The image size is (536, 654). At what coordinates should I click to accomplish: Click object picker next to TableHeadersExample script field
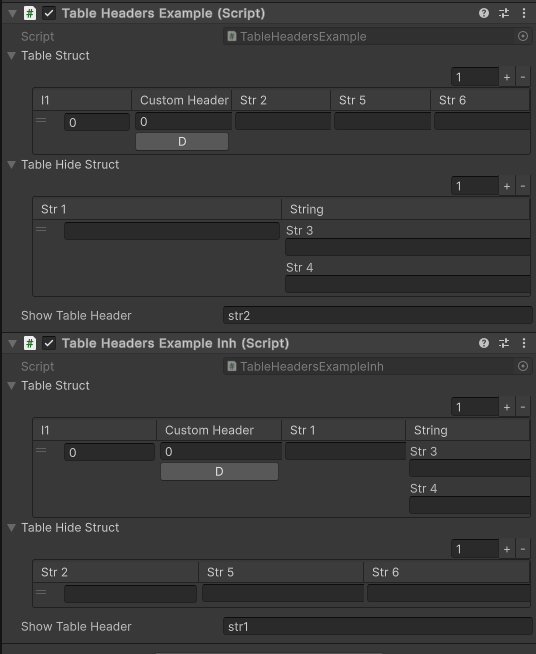tap(523, 36)
